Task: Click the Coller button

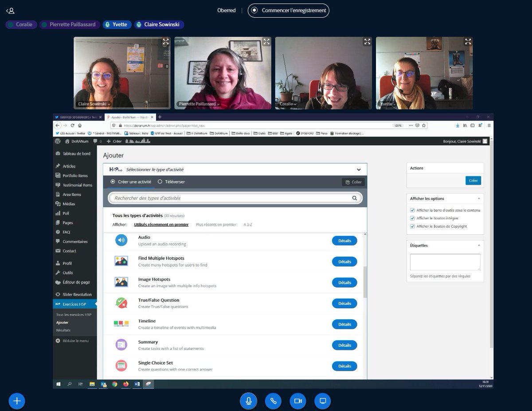Action: coord(353,182)
